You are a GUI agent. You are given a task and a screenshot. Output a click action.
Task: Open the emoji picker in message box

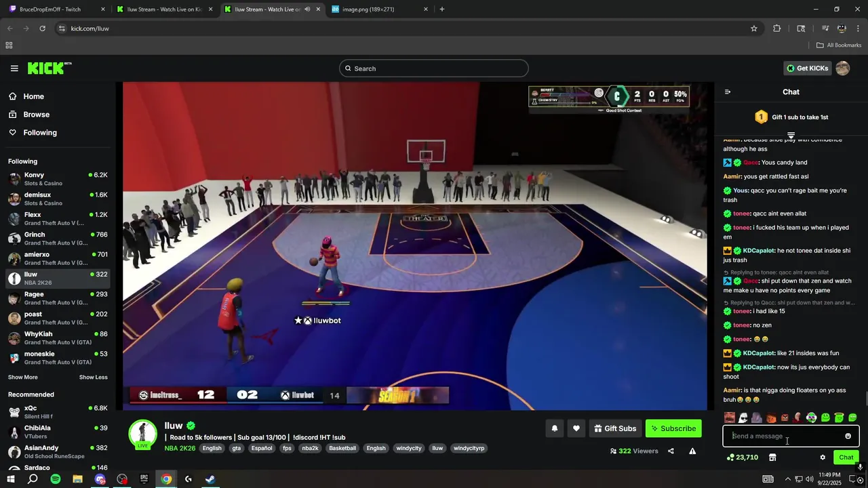point(848,436)
